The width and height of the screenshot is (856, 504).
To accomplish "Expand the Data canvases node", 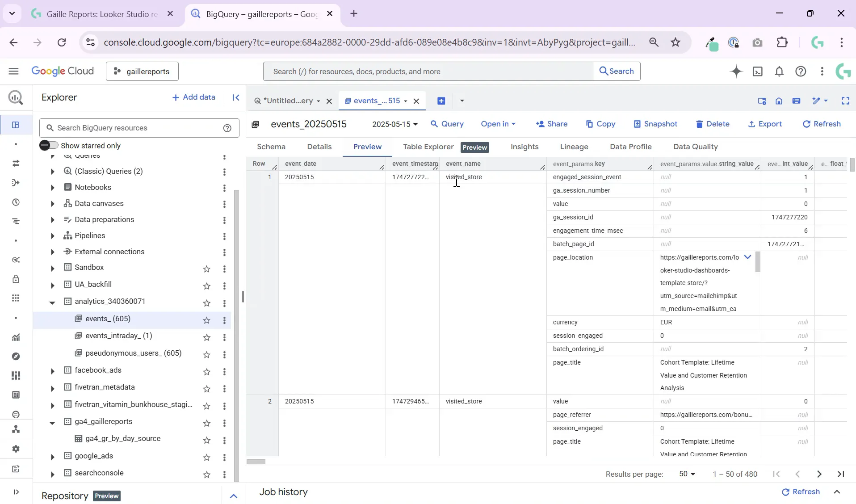I will (x=52, y=204).
